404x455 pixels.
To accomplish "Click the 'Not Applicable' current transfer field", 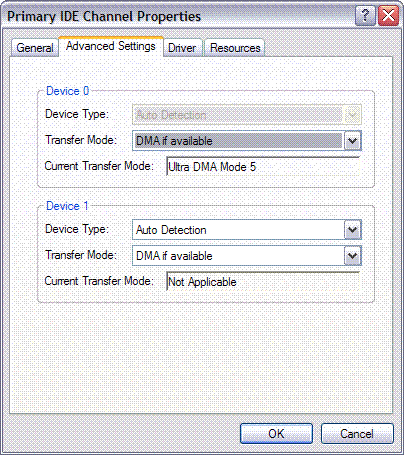I will (263, 281).
